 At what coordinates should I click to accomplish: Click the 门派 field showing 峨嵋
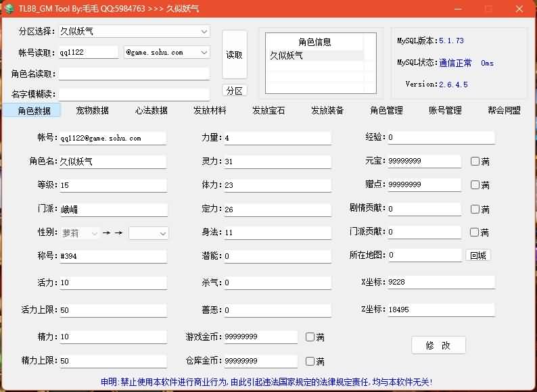click(114, 210)
